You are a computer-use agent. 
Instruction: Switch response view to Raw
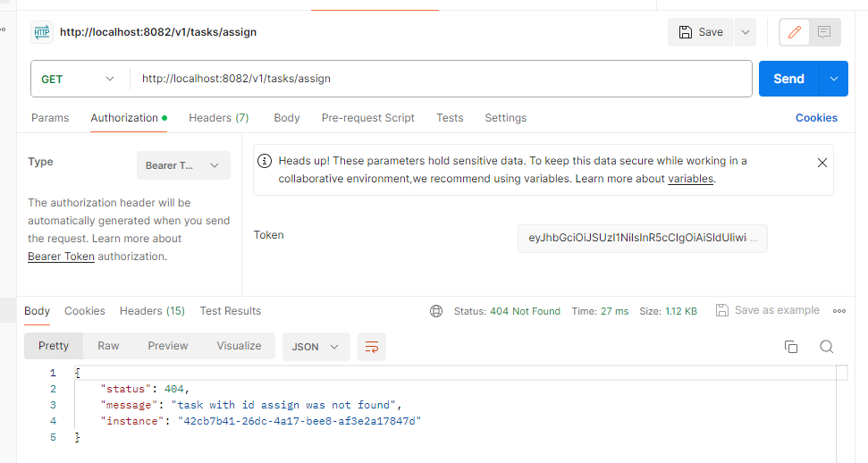pos(108,346)
